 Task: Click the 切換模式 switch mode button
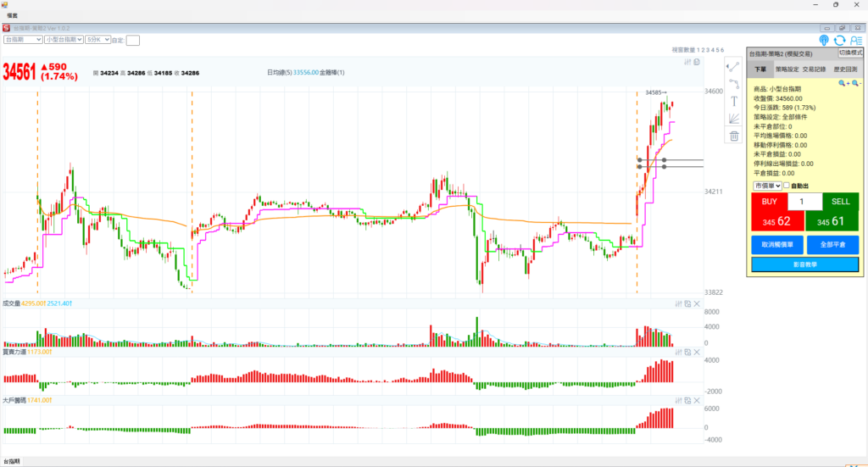point(850,53)
